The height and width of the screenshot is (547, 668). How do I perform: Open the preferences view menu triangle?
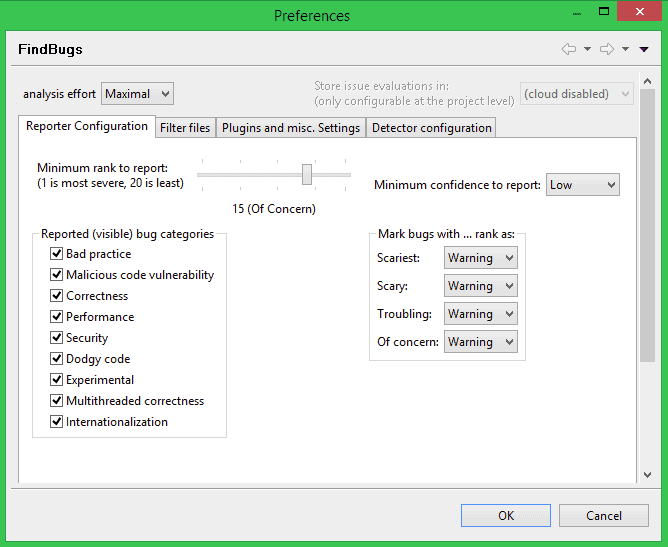coord(644,49)
